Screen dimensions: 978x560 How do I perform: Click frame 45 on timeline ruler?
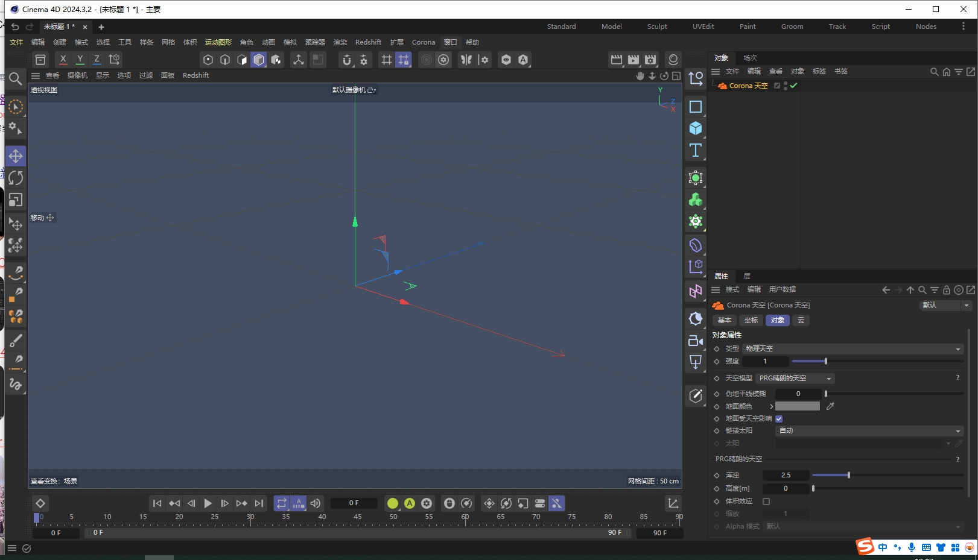pos(358,517)
